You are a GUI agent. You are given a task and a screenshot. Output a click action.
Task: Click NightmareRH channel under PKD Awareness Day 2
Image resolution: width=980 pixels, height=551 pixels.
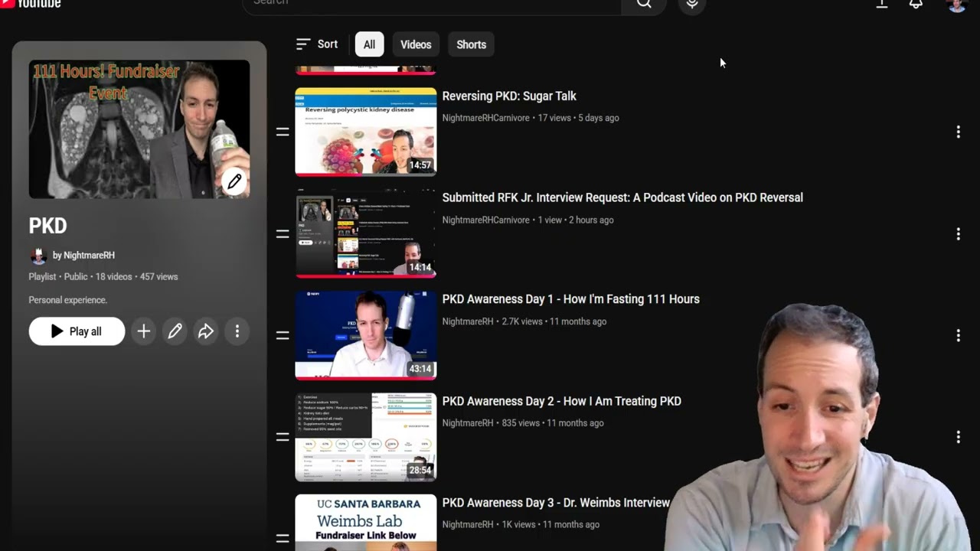pyautogui.click(x=468, y=423)
